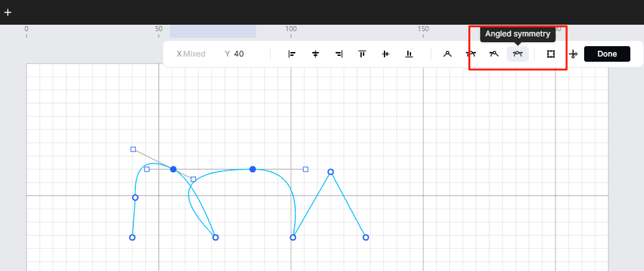Image resolution: width=644 pixels, height=271 pixels.
Task: Select the align right icon
Action: click(x=339, y=54)
